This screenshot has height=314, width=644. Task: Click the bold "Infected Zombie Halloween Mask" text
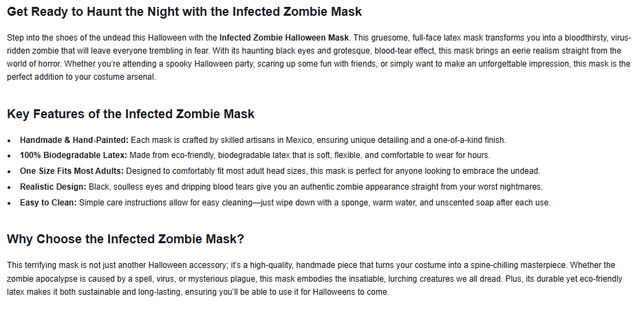[x=284, y=37]
